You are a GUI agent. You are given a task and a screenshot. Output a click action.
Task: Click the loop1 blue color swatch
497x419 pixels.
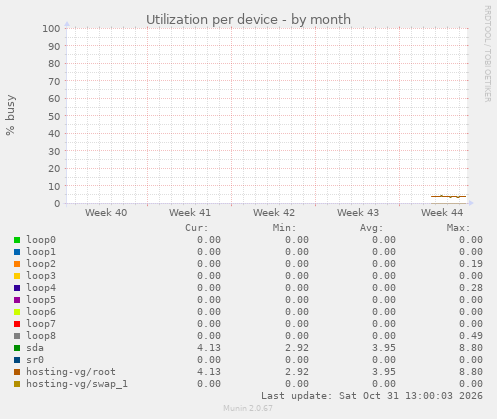[x=17, y=252]
